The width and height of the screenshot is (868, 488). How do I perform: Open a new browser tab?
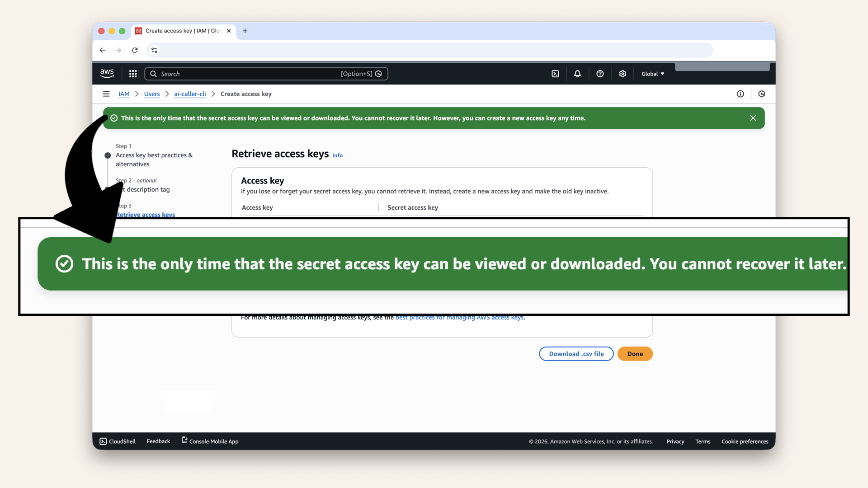click(245, 31)
